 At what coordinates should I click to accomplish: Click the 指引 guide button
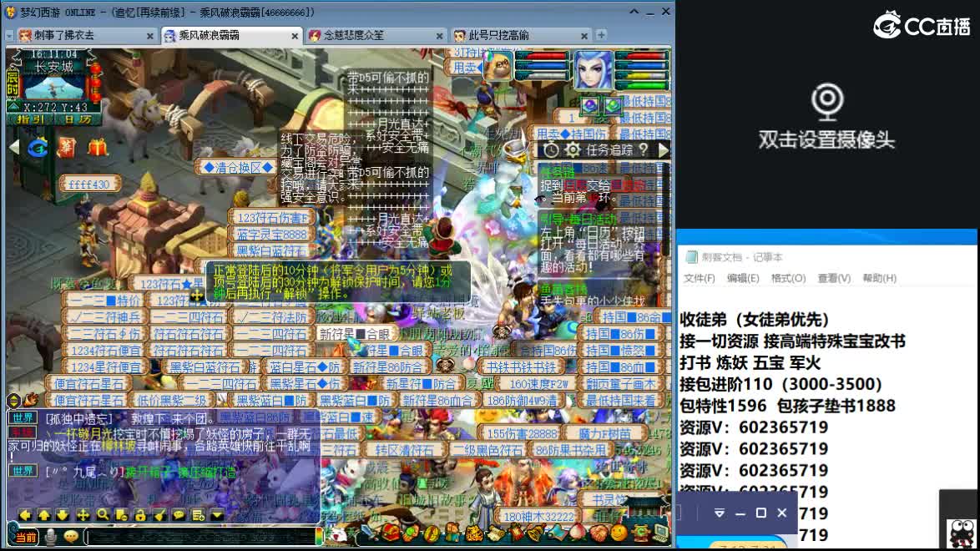click(x=30, y=119)
